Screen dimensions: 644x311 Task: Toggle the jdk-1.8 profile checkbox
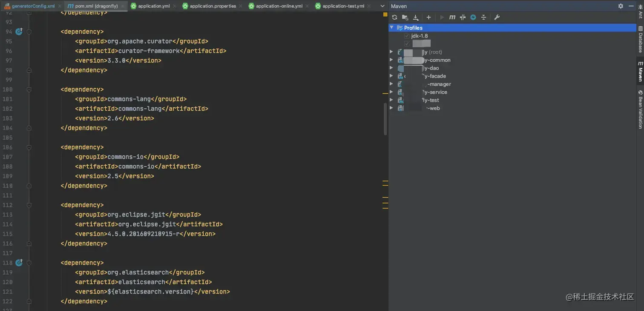(x=407, y=36)
